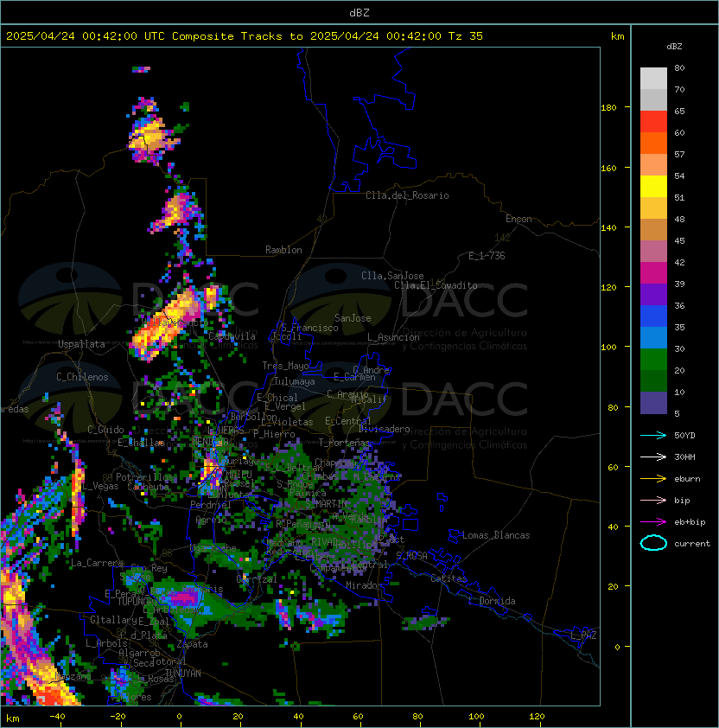Click the '180' tick on right km axis

(x=608, y=108)
